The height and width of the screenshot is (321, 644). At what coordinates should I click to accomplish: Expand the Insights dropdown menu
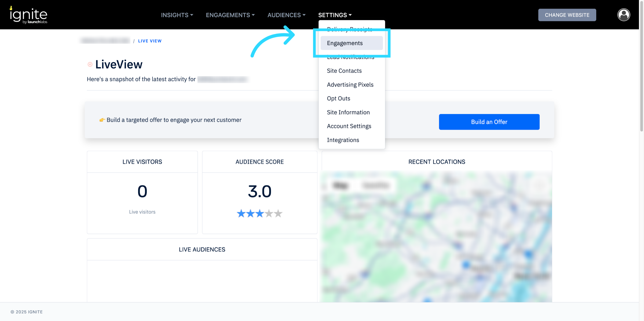[177, 15]
